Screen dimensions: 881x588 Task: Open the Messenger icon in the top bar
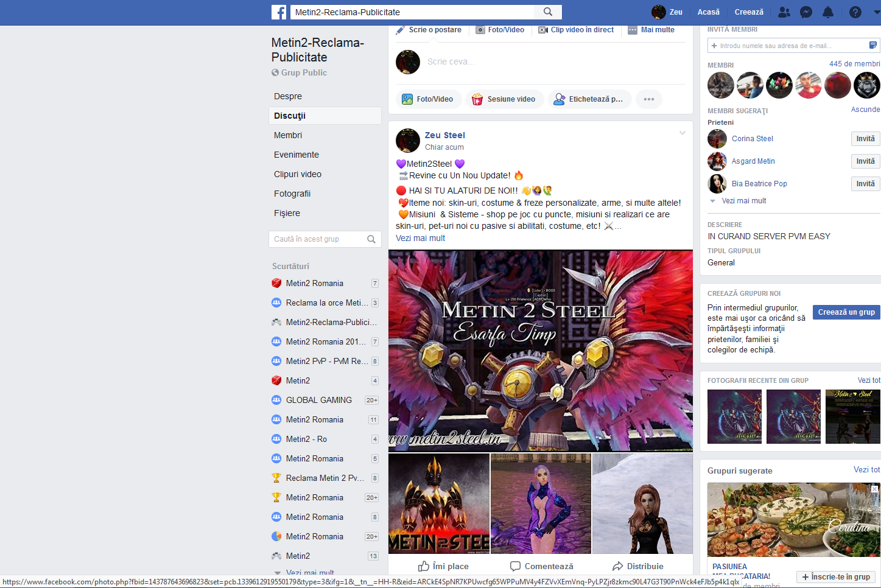[806, 12]
